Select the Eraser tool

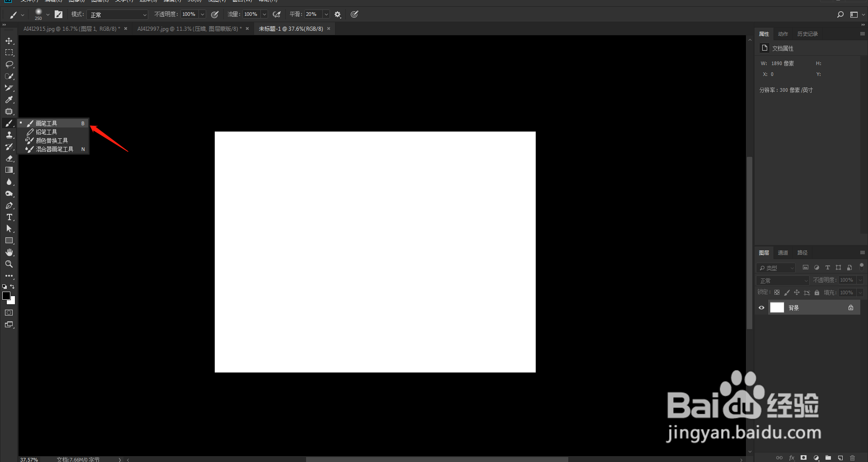(x=9, y=159)
